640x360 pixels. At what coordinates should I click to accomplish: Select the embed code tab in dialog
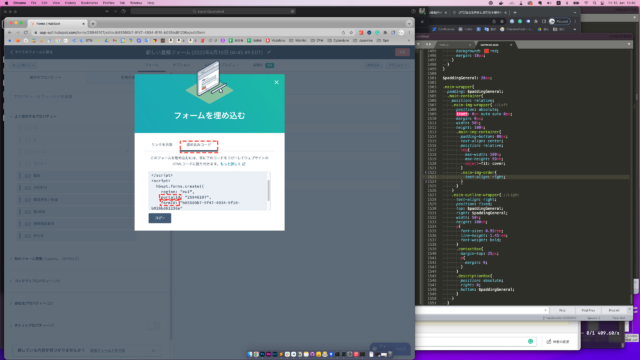click(199, 144)
